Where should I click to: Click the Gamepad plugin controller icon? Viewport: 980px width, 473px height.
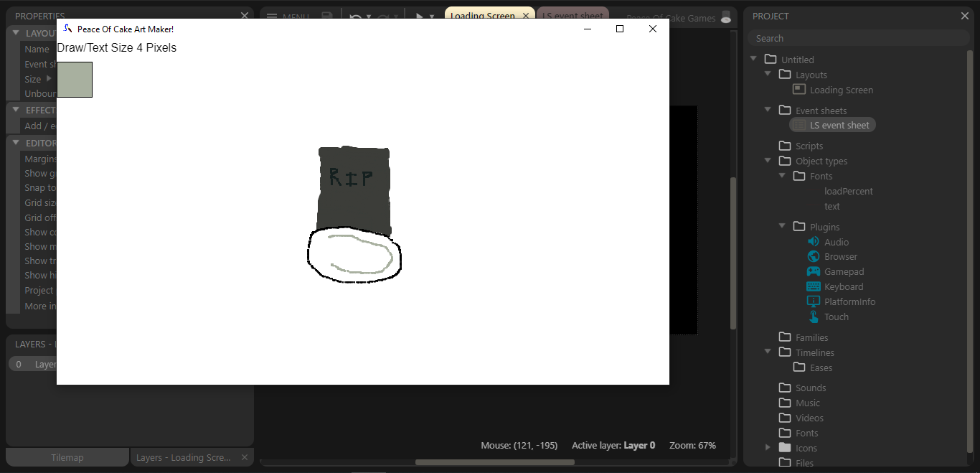(813, 271)
